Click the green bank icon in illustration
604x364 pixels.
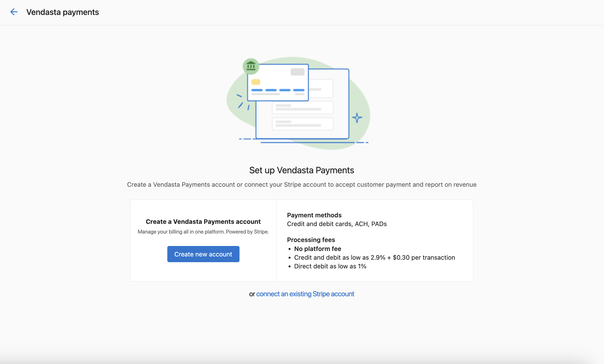(x=251, y=66)
